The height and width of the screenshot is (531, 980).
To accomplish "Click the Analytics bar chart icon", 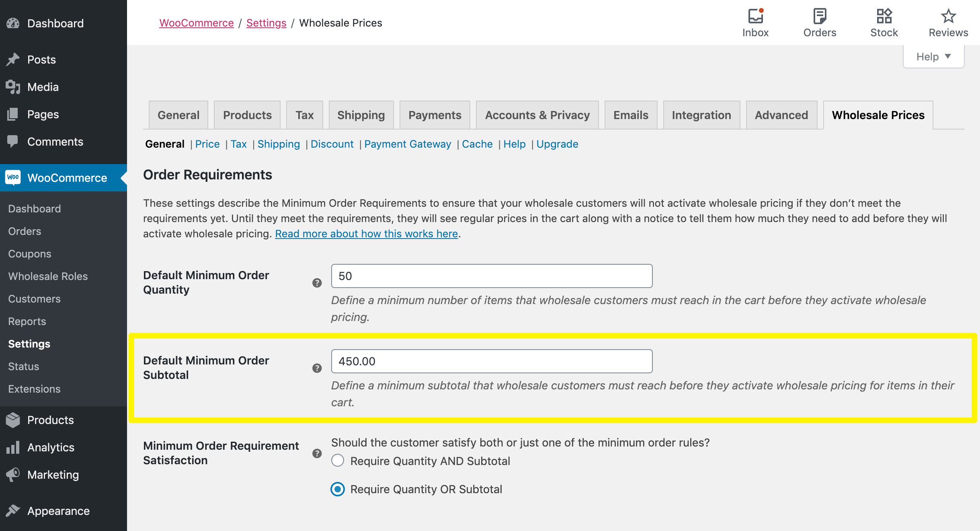I will pos(13,447).
